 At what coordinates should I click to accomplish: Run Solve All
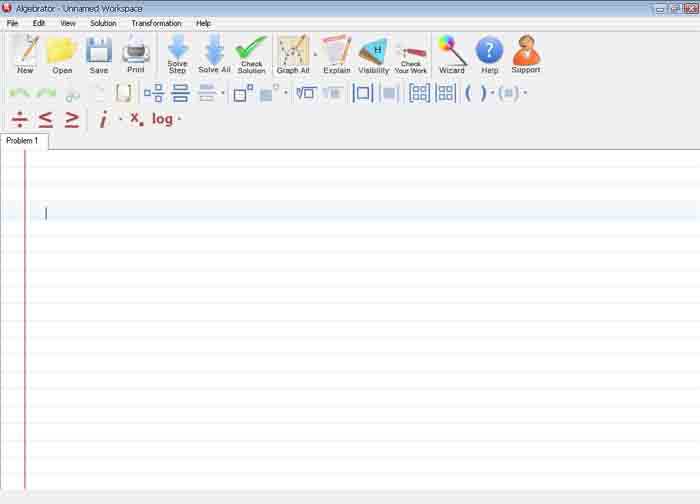click(214, 54)
